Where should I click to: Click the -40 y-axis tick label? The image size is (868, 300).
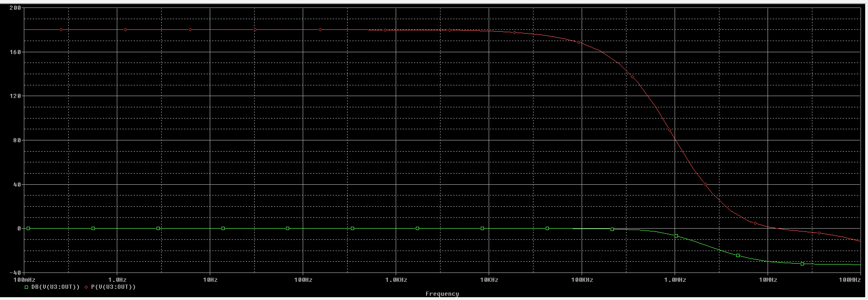pos(15,272)
